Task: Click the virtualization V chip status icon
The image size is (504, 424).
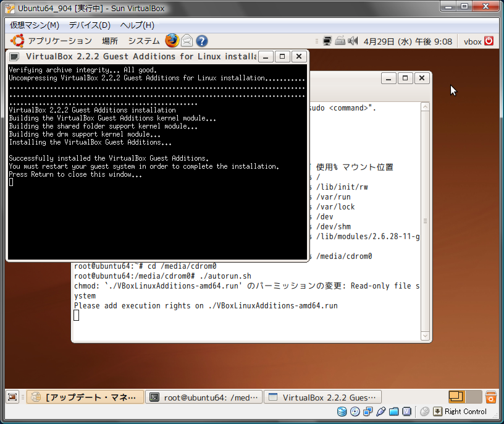Action: (x=407, y=412)
